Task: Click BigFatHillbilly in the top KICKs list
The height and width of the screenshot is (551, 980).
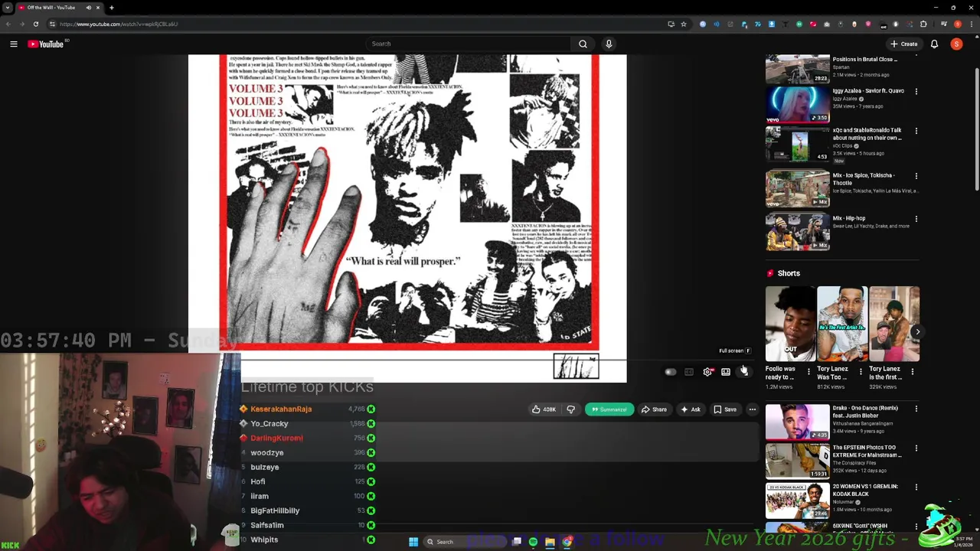Action: [x=275, y=510]
